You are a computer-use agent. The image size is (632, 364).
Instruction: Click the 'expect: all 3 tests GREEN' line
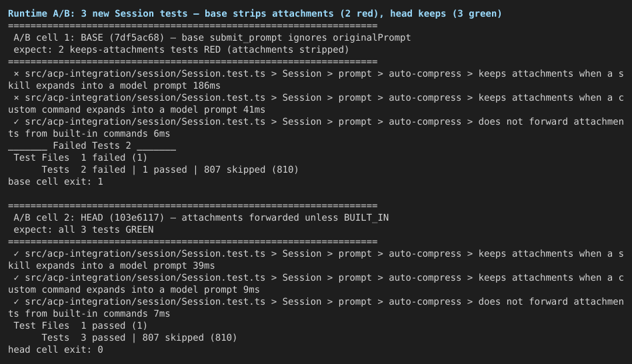point(83,230)
